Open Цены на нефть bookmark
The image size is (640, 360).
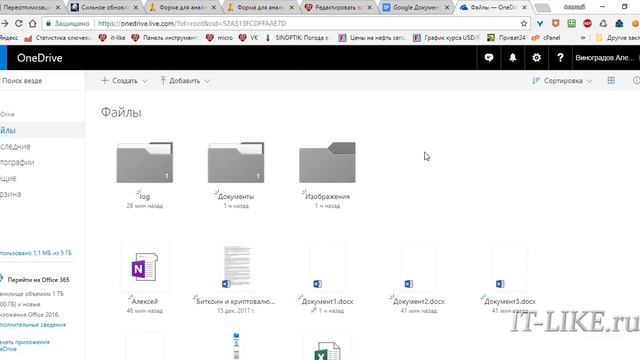372,38
